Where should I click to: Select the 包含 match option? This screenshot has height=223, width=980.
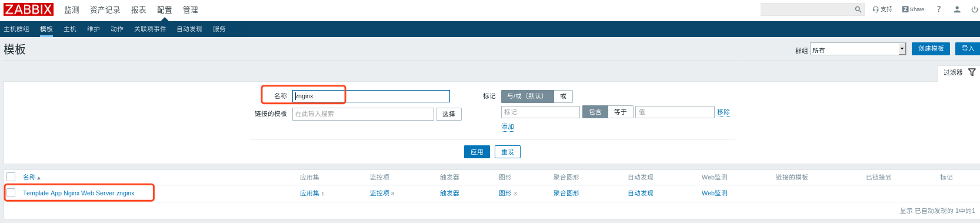pyautogui.click(x=595, y=112)
